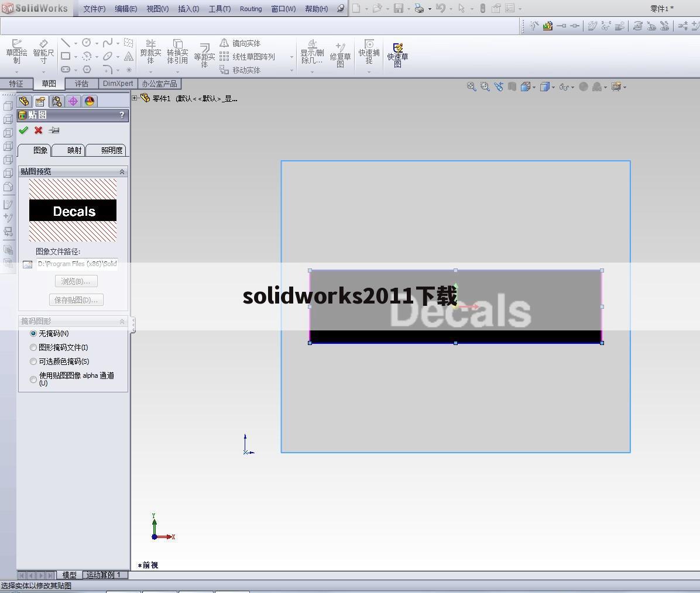Collapse the Mask Image (掩码图形) section
Viewport: 700px width, 593px height.
(x=122, y=321)
